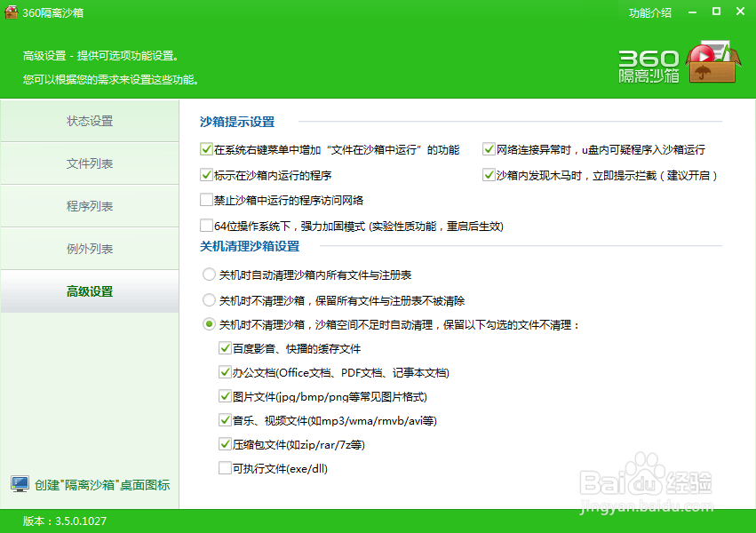756x533 pixels.
Task: Uncheck 办公文档 file preservation option
Action: 225,372
